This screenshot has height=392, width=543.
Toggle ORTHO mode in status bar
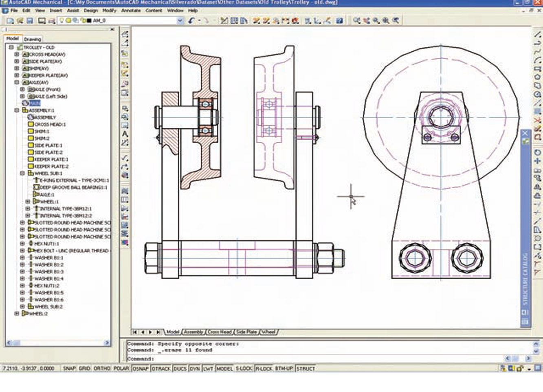(102, 368)
